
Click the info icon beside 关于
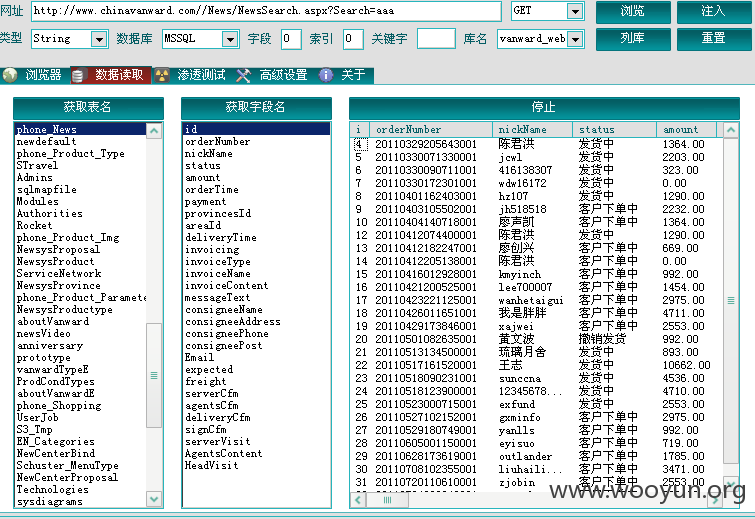click(326, 75)
